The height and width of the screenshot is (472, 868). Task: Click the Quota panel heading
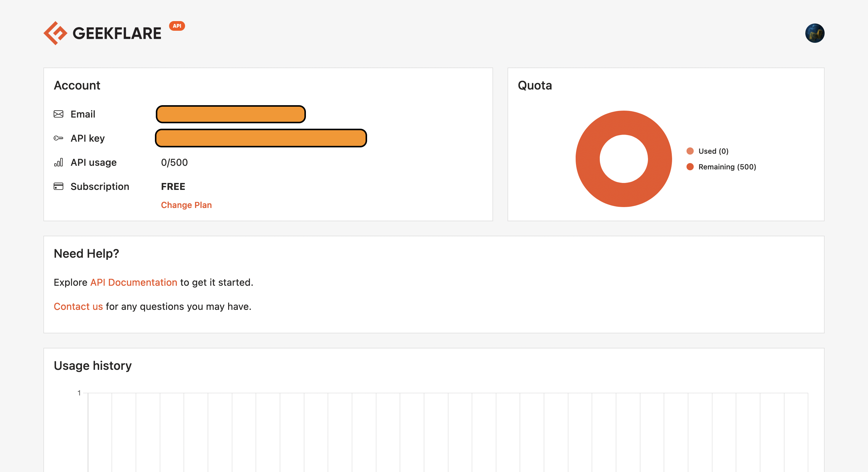point(535,86)
